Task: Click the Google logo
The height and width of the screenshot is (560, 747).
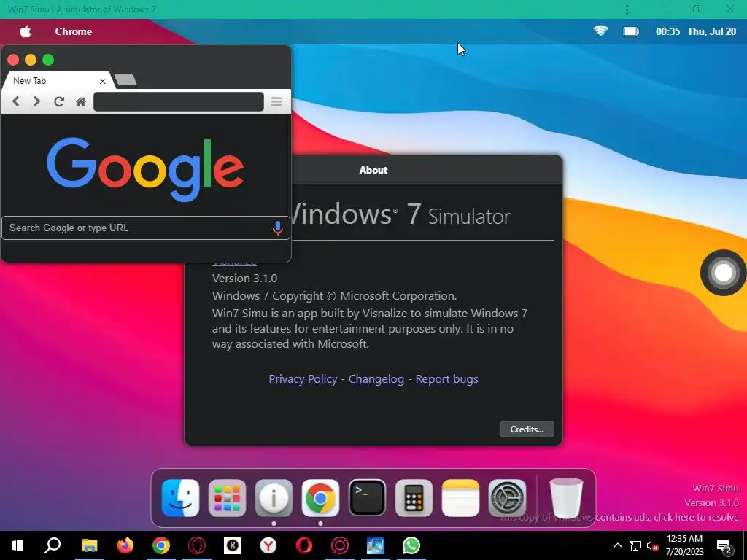Action: pyautogui.click(x=145, y=169)
